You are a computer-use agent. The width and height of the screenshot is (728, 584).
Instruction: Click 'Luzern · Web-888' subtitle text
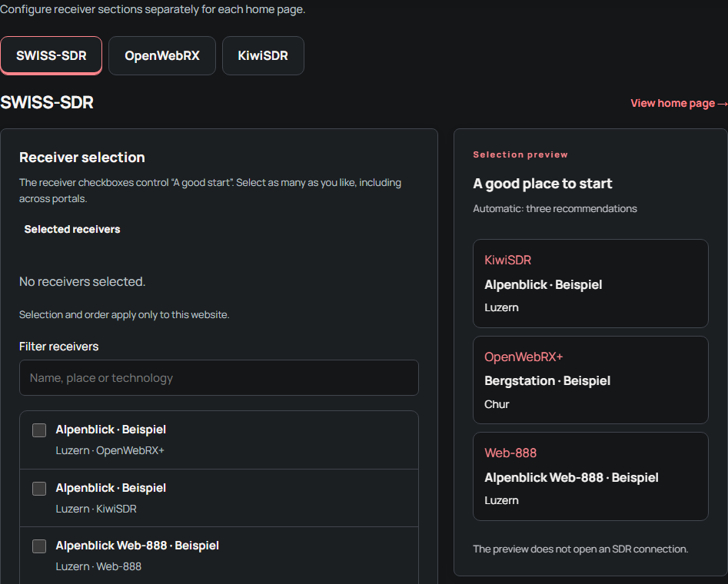98,566
